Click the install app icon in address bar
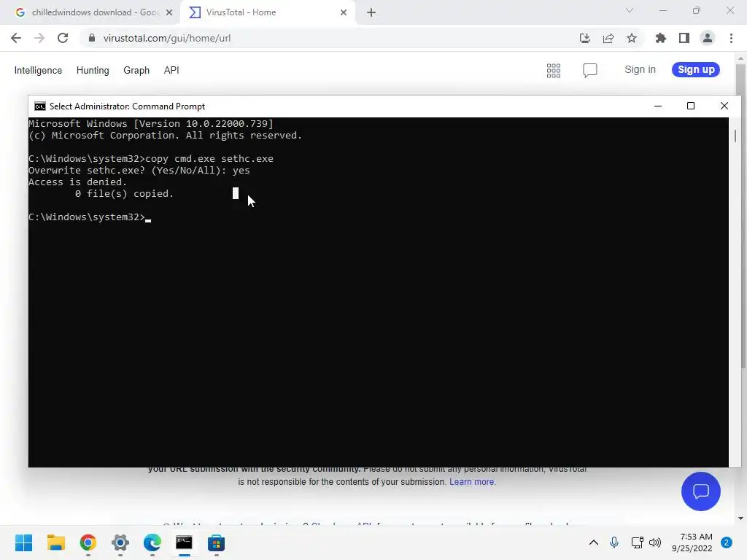This screenshot has height=560, width=747. [x=585, y=38]
